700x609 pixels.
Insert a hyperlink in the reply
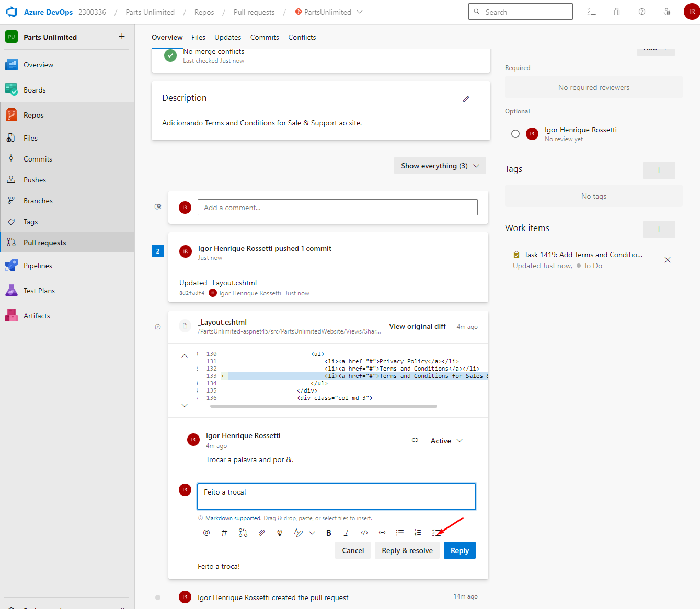pos(382,533)
